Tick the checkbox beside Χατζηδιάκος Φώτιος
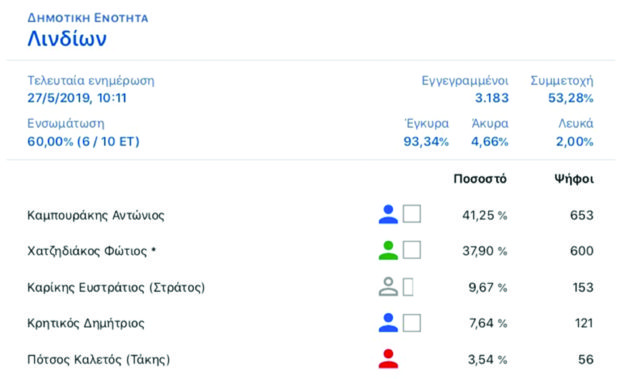 (x=412, y=250)
